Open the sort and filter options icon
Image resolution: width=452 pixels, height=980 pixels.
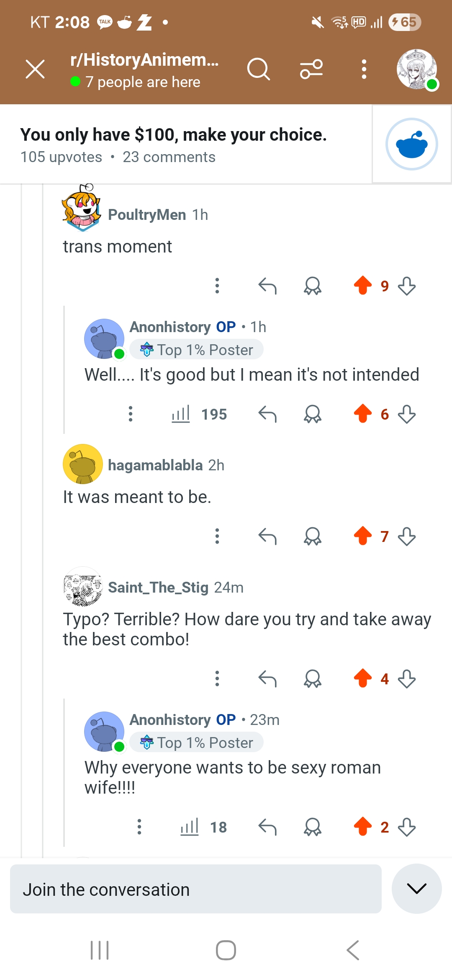(311, 69)
